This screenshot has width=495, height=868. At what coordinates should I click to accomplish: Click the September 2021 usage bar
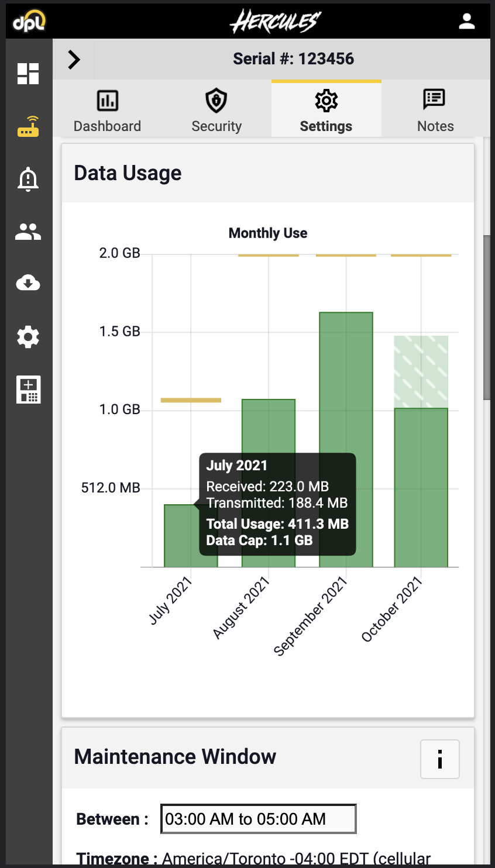click(346, 439)
